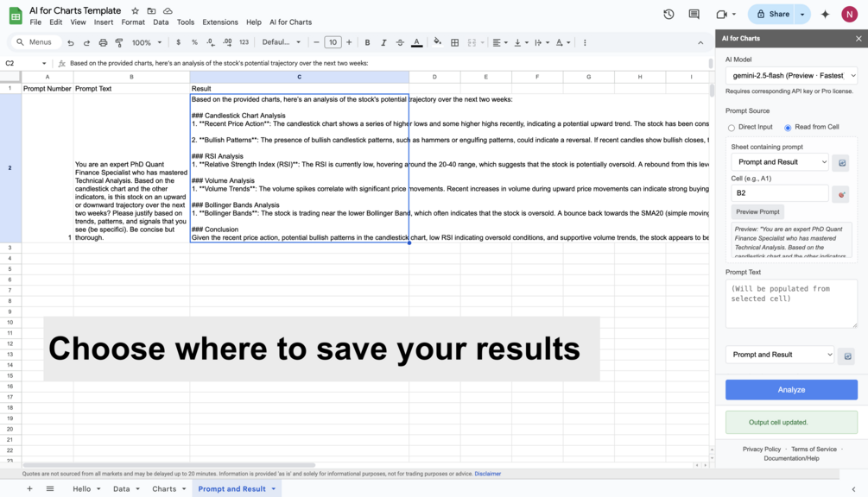Open the Borders tool
868x497 pixels.
[454, 42]
